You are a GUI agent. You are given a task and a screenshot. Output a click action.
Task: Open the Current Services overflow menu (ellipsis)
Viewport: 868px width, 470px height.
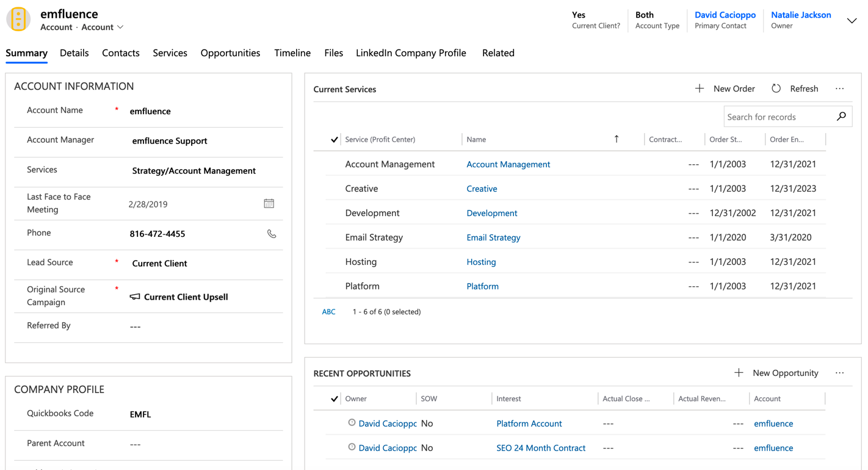tap(840, 88)
